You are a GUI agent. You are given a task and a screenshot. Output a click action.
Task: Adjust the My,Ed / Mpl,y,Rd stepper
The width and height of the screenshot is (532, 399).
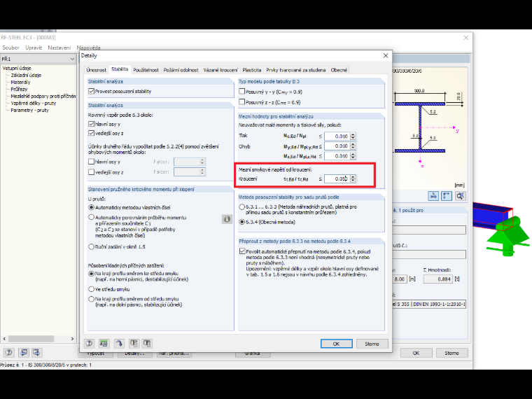pyautogui.click(x=353, y=146)
